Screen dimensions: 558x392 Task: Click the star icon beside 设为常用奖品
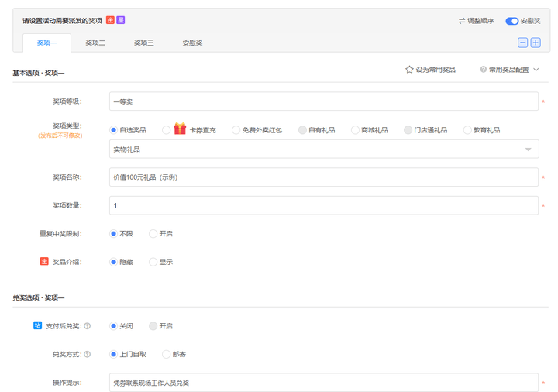pos(409,70)
